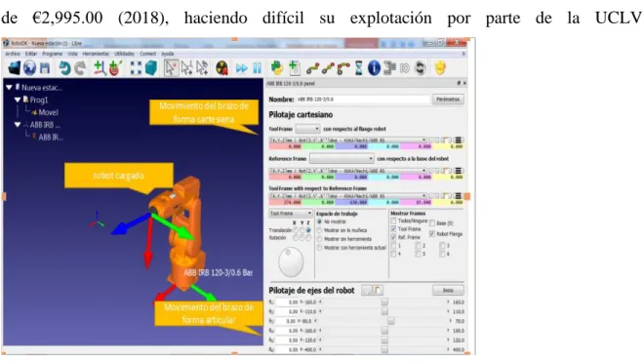Image resolution: width=644 pixels, height=363 pixels.
Task: Click the joint θ5 slider handle
Action: pyautogui.click(x=384, y=340)
